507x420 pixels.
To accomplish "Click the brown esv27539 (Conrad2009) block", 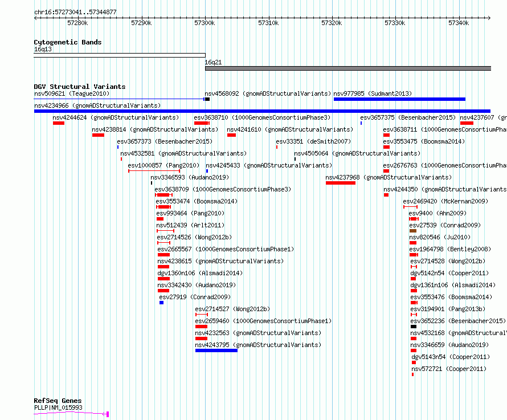I will tap(413, 231).
